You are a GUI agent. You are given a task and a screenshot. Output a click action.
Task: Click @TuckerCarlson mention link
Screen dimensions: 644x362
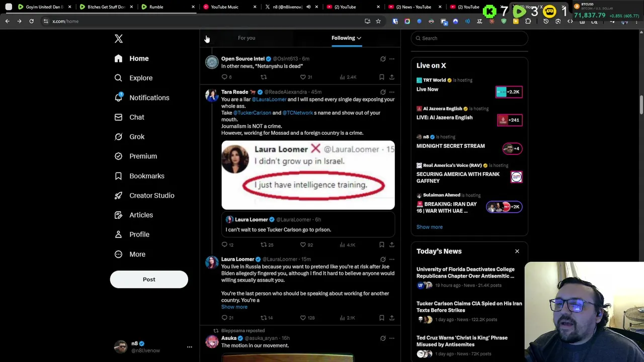[x=252, y=113]
